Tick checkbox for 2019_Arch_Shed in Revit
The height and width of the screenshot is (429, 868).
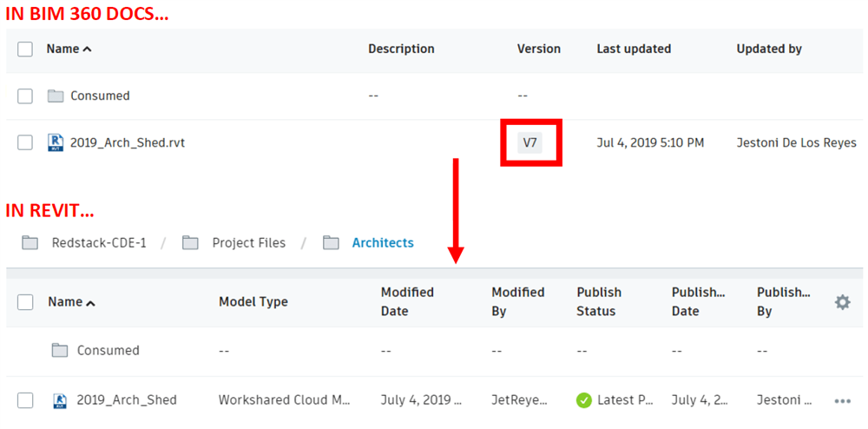25,400
